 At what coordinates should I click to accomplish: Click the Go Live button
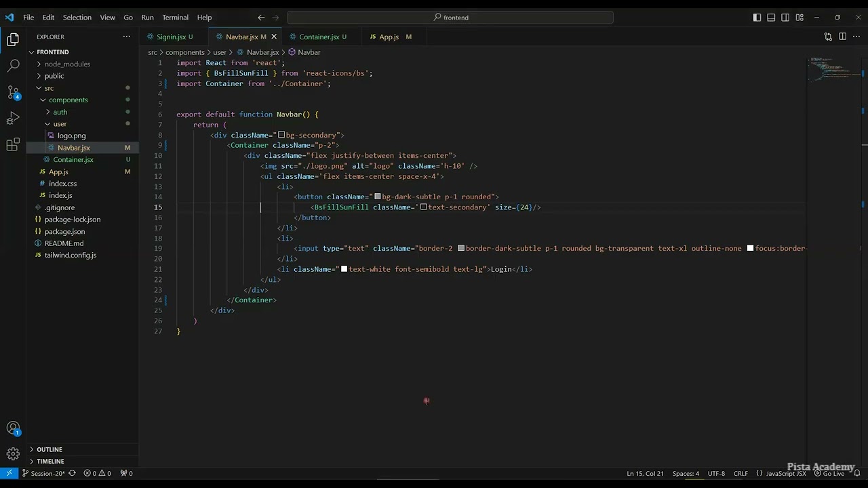point(829,473)
